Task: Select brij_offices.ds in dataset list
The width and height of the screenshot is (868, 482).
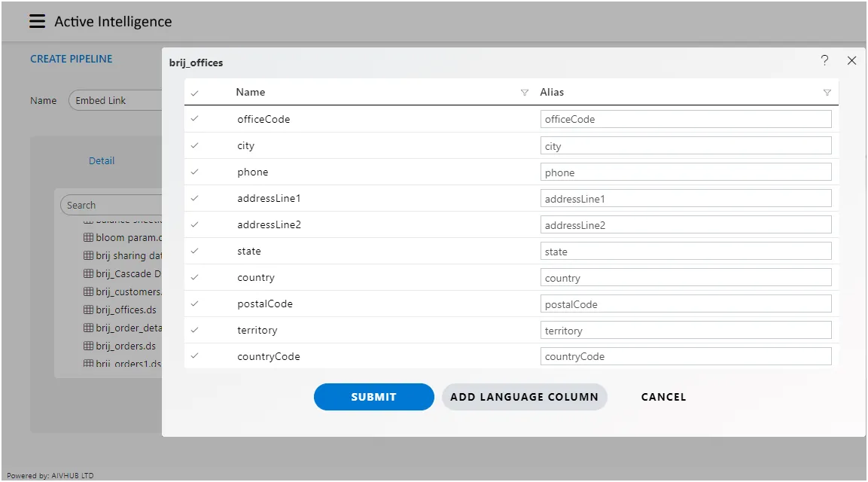Action: pyautogui.click(x=126, y=310)
